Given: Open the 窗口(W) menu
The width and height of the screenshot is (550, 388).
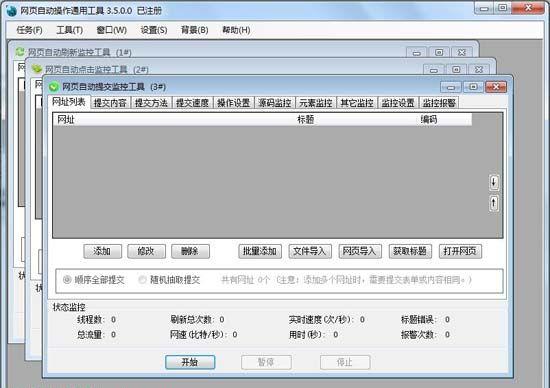Looking at the screenshot, I should click(112, 30).
